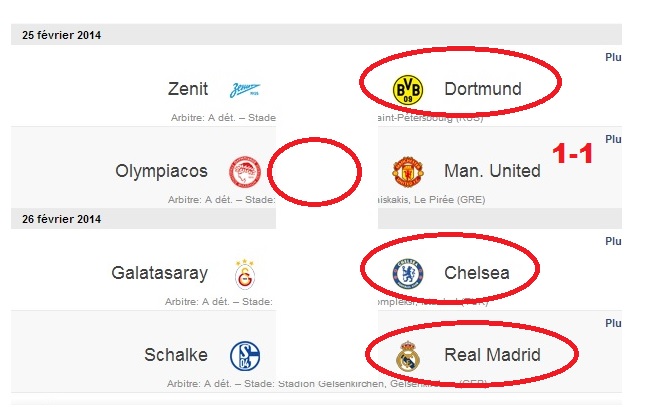Screen dimensions: 666x415
Task: Click the Schalke 04 crest
Action: click(245, 356)
